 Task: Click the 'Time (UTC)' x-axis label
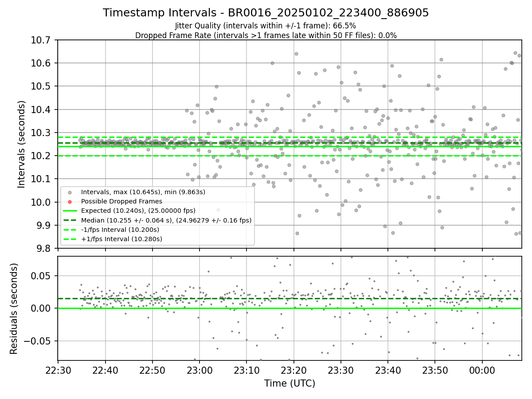(289, 383)
